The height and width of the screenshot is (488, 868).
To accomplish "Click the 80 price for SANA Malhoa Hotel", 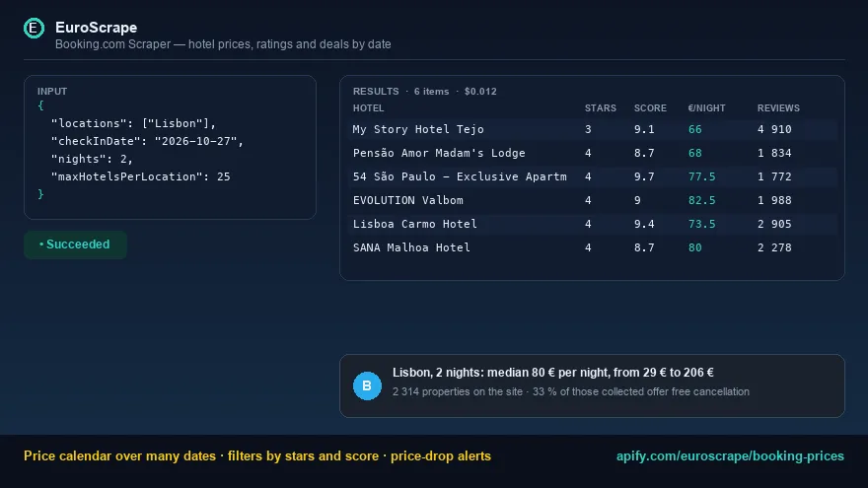I will pyautogui.click(x=694, y=247).
